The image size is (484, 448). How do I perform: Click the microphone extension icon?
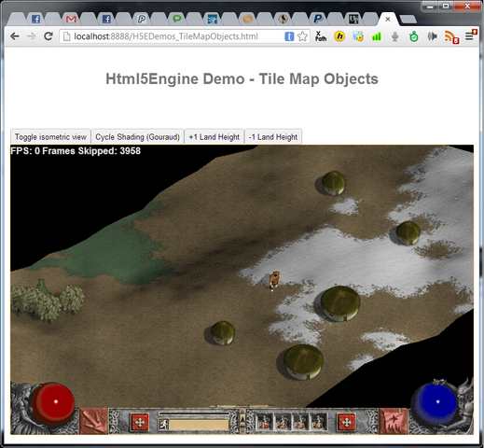coord(394,36)
